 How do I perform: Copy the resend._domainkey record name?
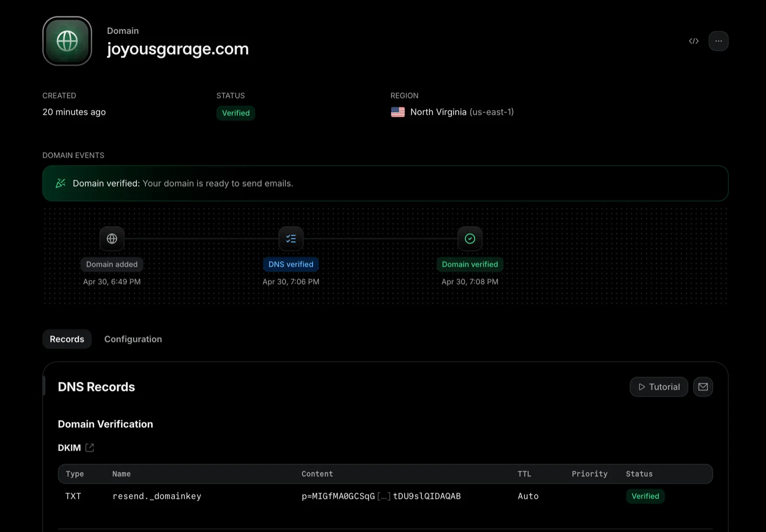pyautogui.click(x=157, y=496)
